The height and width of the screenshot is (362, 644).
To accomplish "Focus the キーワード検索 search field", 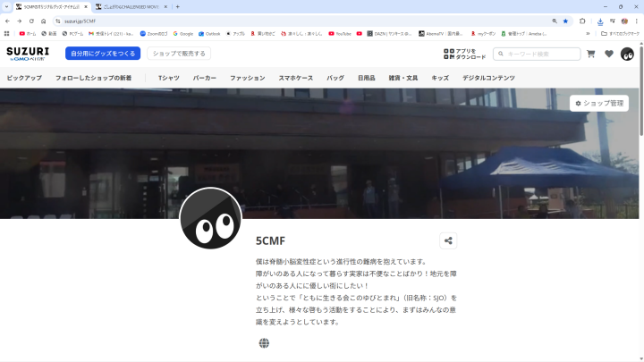I will point(541,54).
